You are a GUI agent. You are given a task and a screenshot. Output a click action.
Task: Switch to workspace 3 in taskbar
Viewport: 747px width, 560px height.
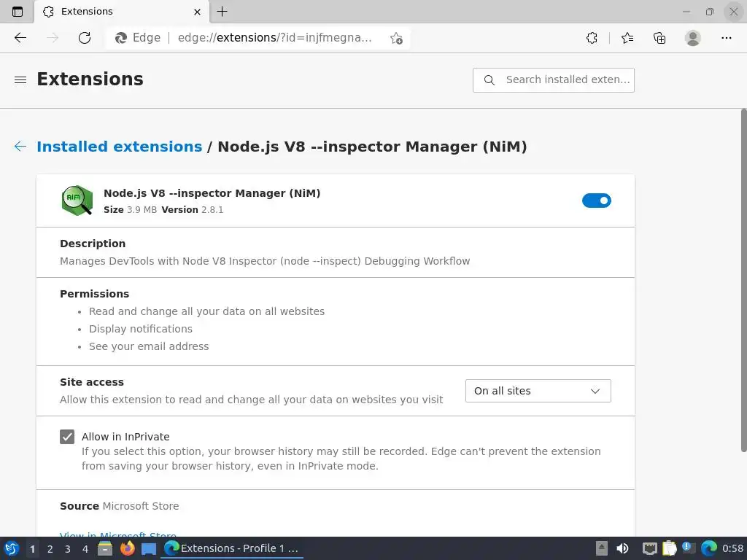68,549
